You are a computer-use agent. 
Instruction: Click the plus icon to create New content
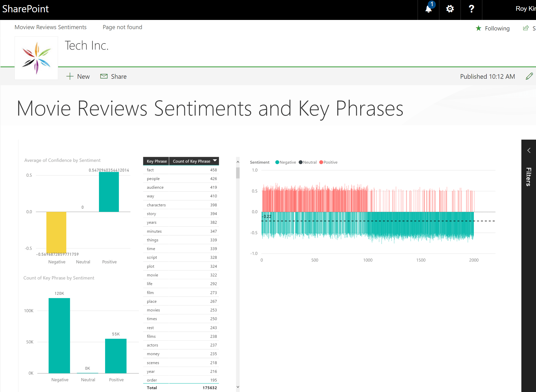[x=70, y=76]
